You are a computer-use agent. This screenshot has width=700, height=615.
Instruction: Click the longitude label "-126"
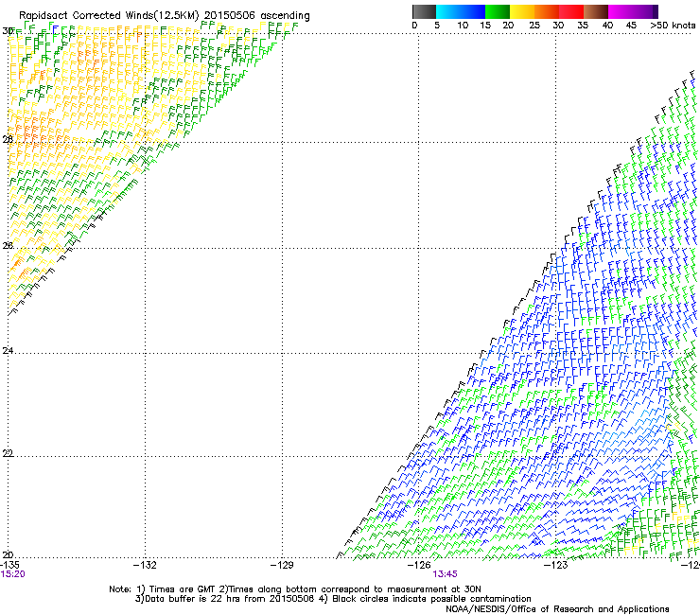click(419, 565)
